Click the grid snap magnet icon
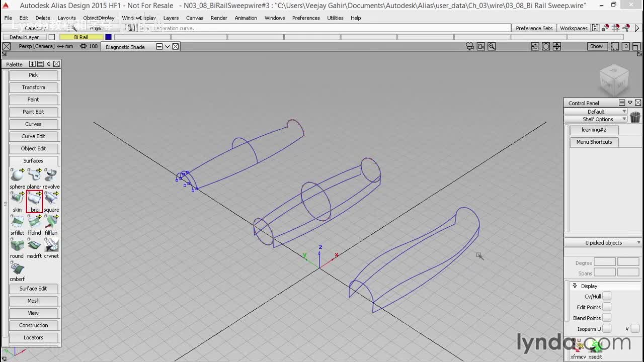The image size is (644, 362). coord(616,28)
